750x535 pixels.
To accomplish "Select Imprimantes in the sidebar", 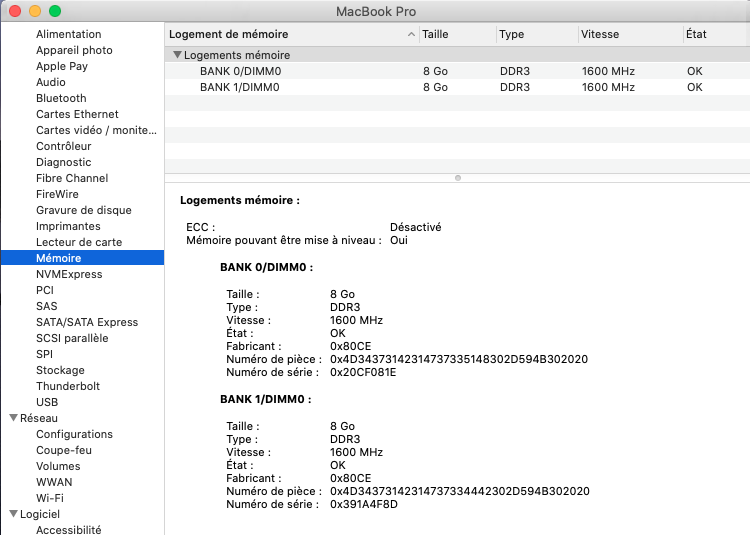I will 68,226.
